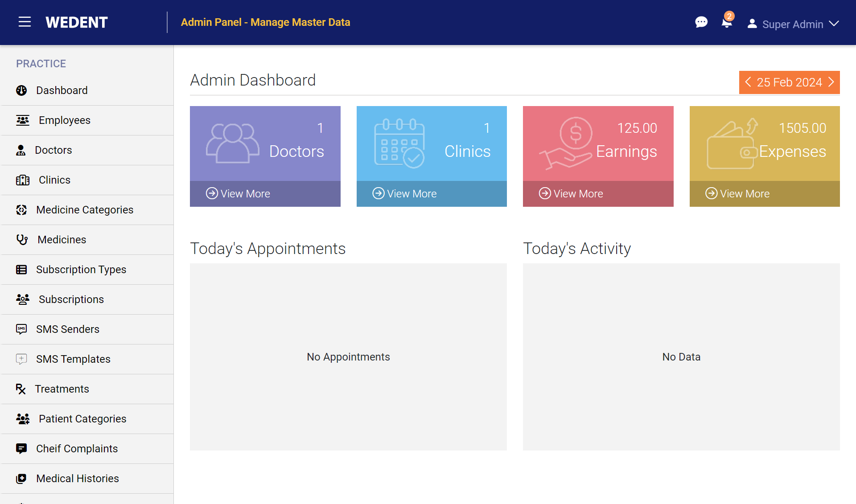Toggle the hamburger sidebar menu
The image size is (856, 504).
tap(25, 22)
